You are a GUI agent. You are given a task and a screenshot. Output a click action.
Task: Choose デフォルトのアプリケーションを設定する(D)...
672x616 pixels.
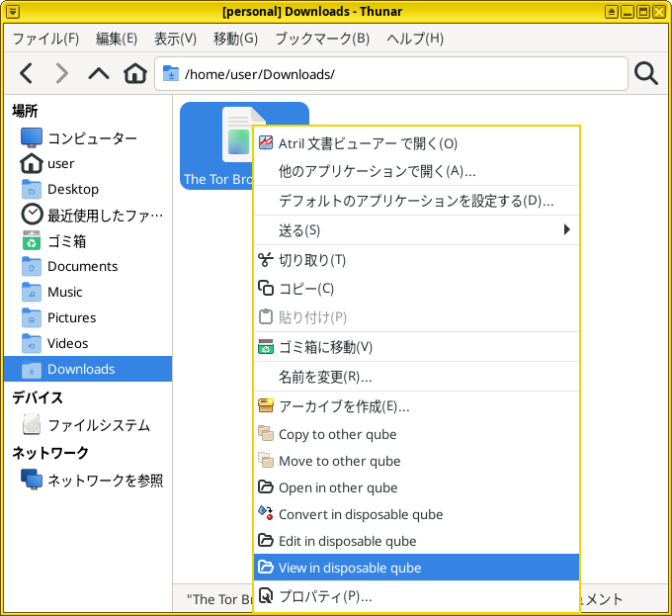(417, 200)
